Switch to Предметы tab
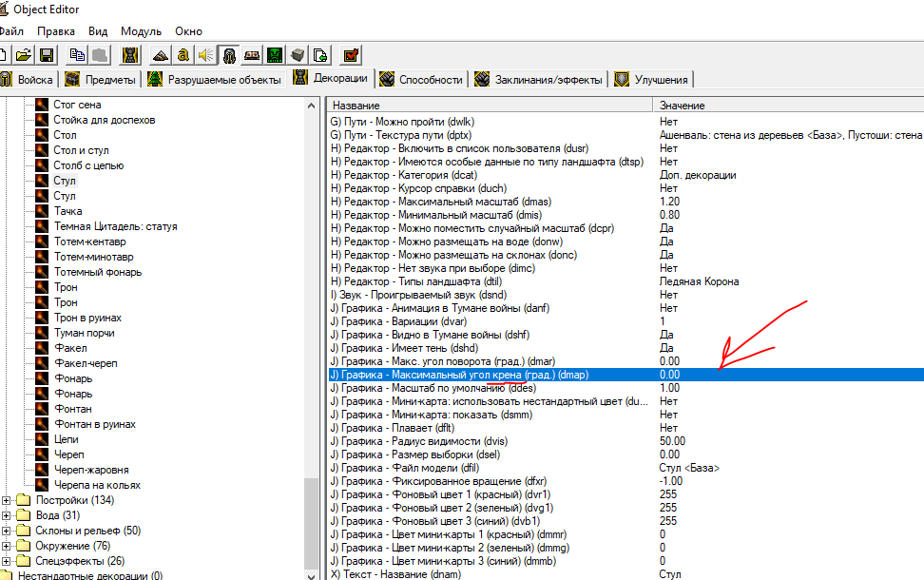The height and width of the screenshot is (580, 924). point(100,80)
